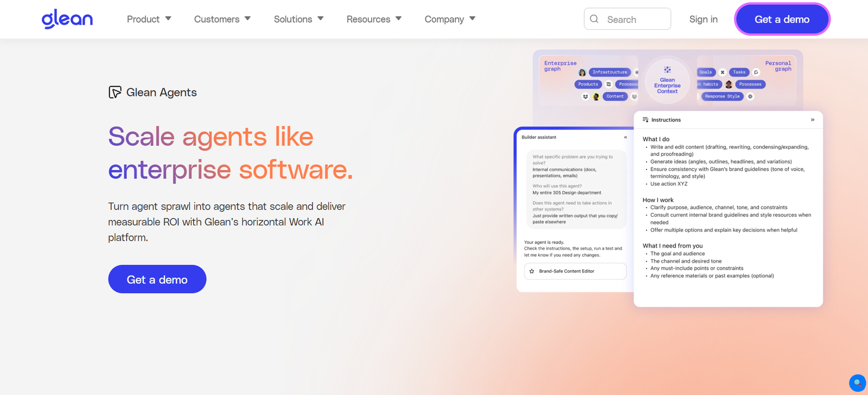The image size is (868, 395).
Task: Click the "Glean Agents" label
Action: click(162, 92)
